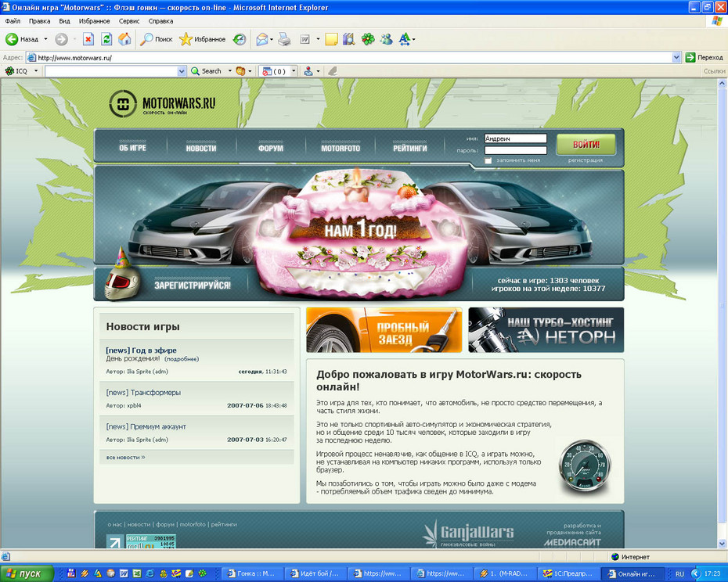Stop loading the page with the red X icon
This screenshot has height=582, width=728.
point(88,39)
